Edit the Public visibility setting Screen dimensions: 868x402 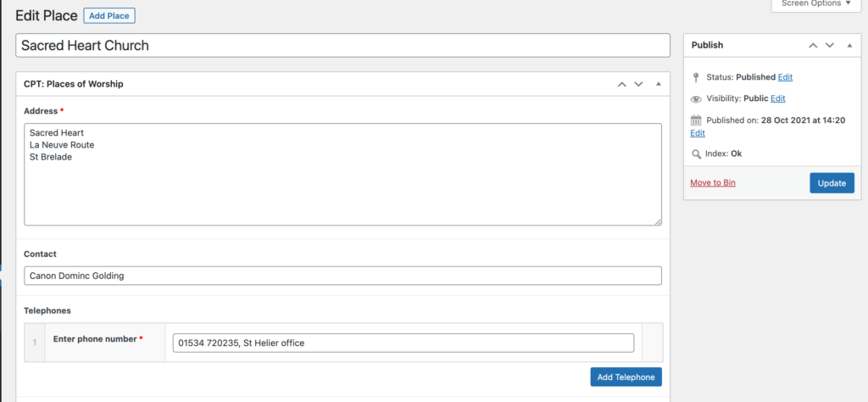pos(777,98)
